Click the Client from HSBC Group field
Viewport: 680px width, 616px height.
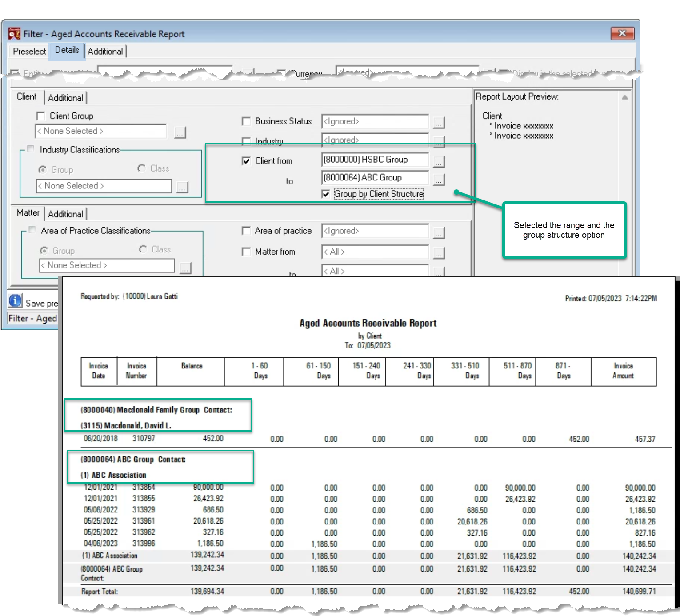tap(375, 160)
